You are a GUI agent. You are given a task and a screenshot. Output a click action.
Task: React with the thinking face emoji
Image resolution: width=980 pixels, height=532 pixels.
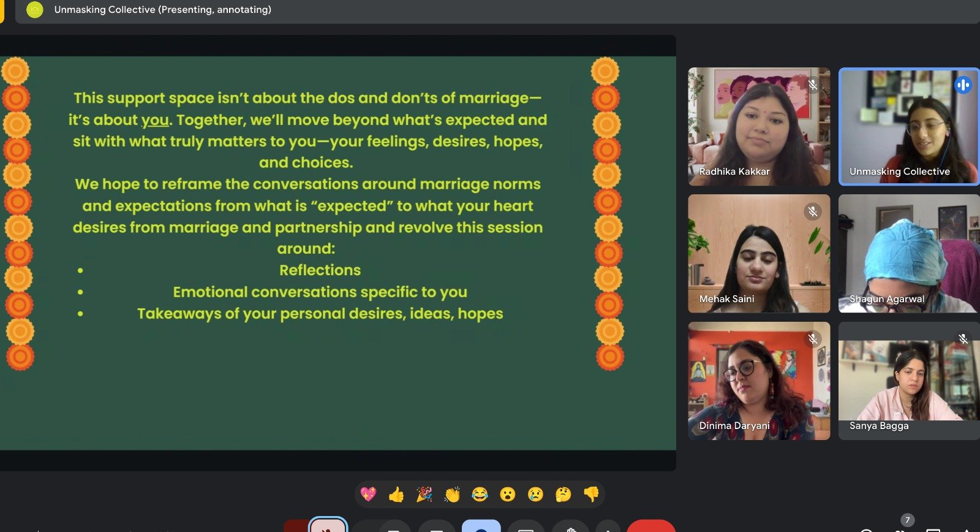click(x=563, y=494)
